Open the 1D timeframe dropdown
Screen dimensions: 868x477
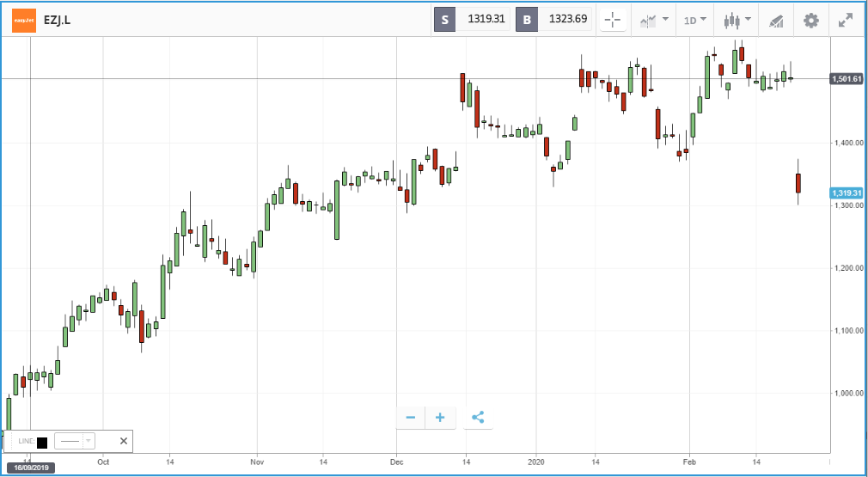click(694, 21)
